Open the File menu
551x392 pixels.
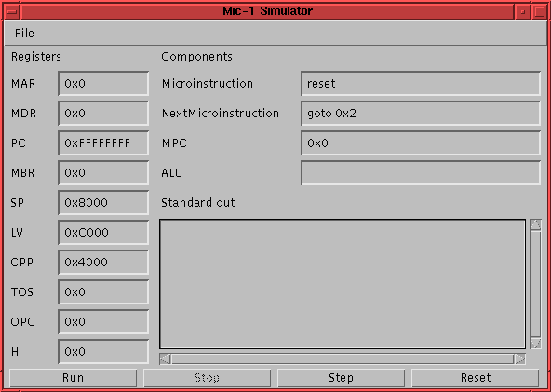[x=24, y=33]
